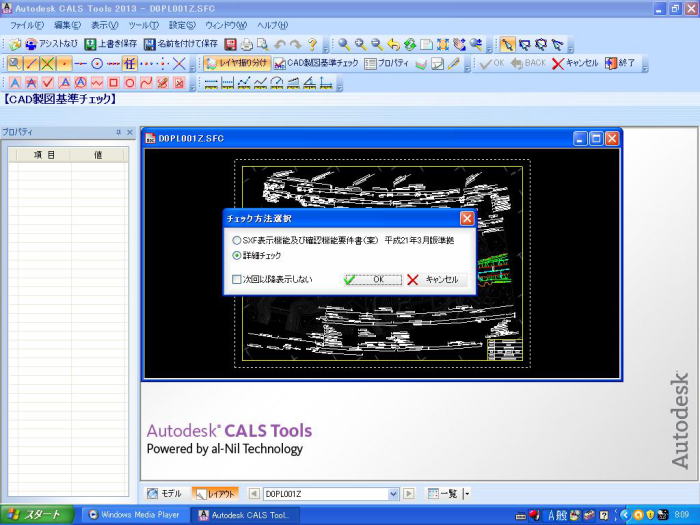This screenshot has height=525, width=700.
Task: Click the レイヤ振り分け layer sort button
Action: (x=238, y=63)
